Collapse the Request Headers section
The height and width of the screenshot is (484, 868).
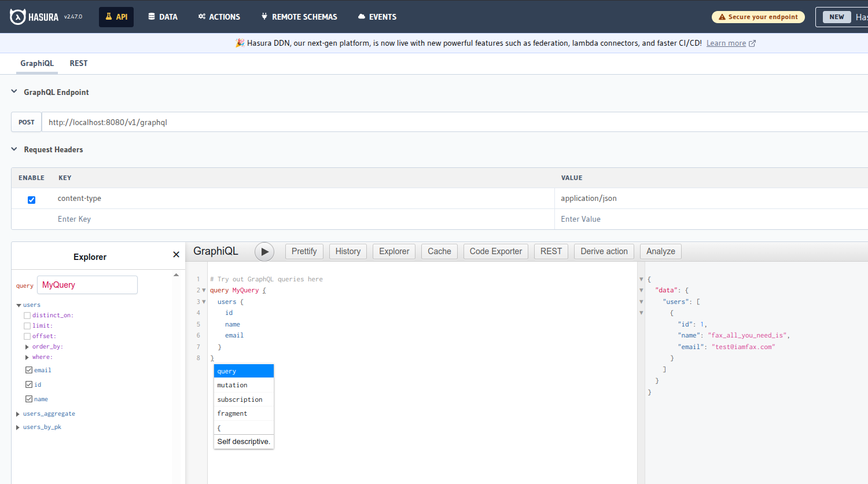point(14,149)
